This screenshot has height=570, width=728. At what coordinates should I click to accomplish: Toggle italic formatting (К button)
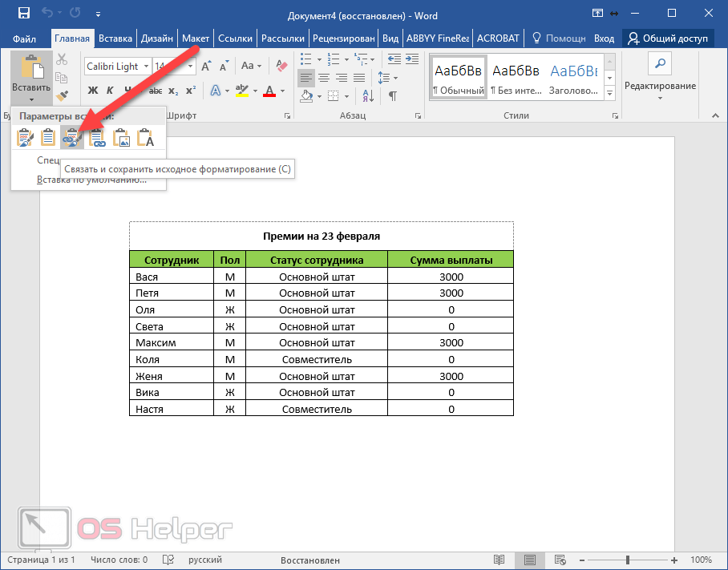pos(111,91)
